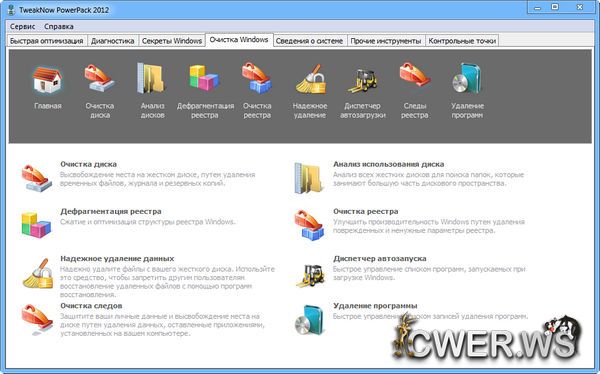Viewport: 600px width, 374px height.
Task: Click the colored cubes icon beside Дефрагментация реестра
Action: coord(36,225)
